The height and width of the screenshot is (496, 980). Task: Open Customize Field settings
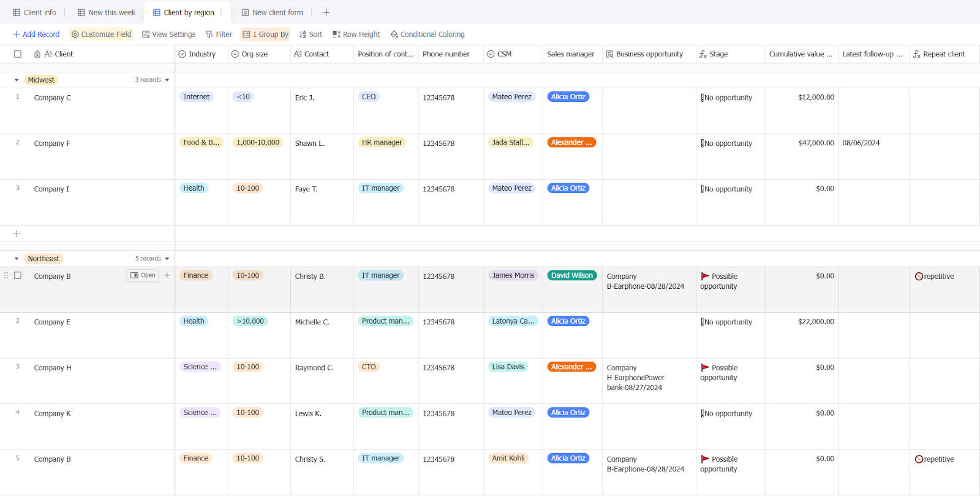tap(102, 34)
